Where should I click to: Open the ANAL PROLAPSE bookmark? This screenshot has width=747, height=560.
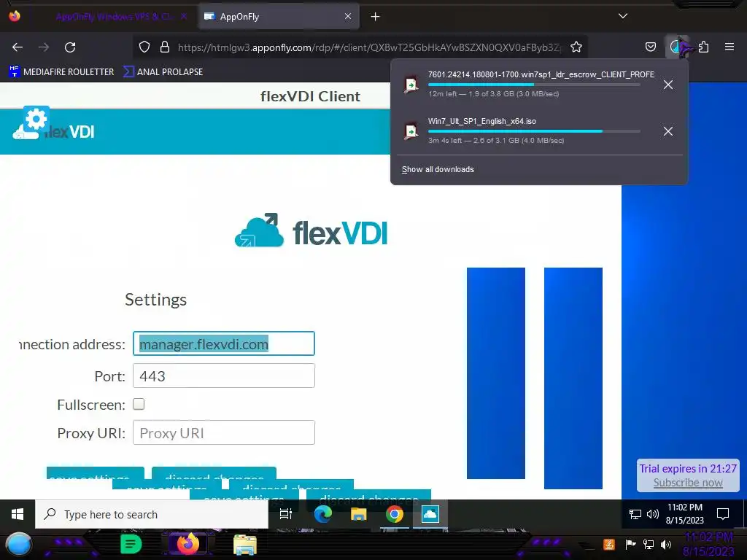[163, 72]
